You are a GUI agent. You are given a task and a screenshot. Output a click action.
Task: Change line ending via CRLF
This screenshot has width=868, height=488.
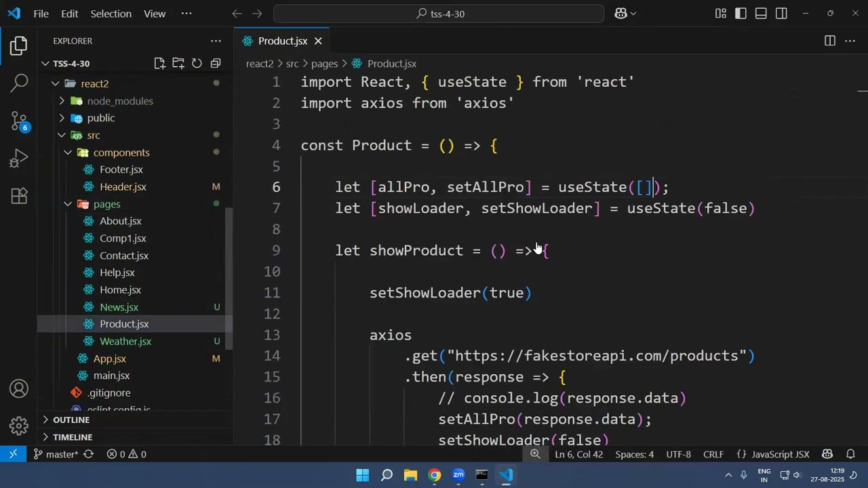713,454
